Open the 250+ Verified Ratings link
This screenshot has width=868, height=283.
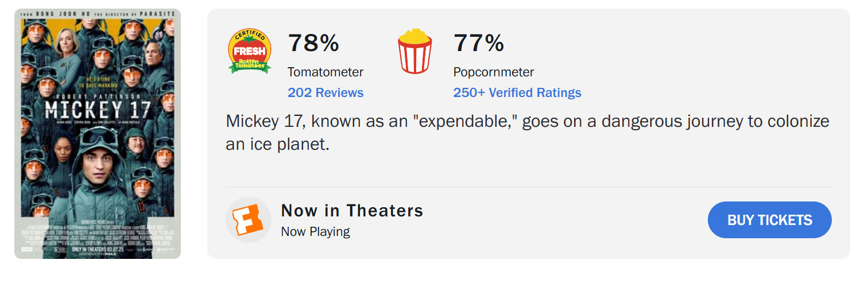tap(517, 92)
